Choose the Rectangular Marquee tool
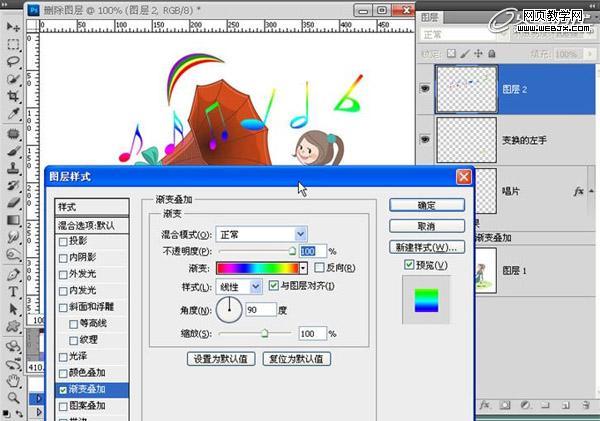The width and height of the screenshot is (600, 421). pyautogui.click(x=14, y=44)
